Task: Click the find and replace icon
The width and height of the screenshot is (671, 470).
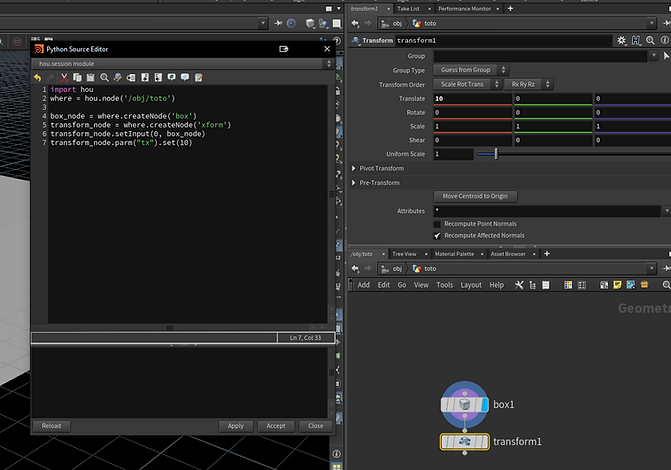Action: pos(117,77)
